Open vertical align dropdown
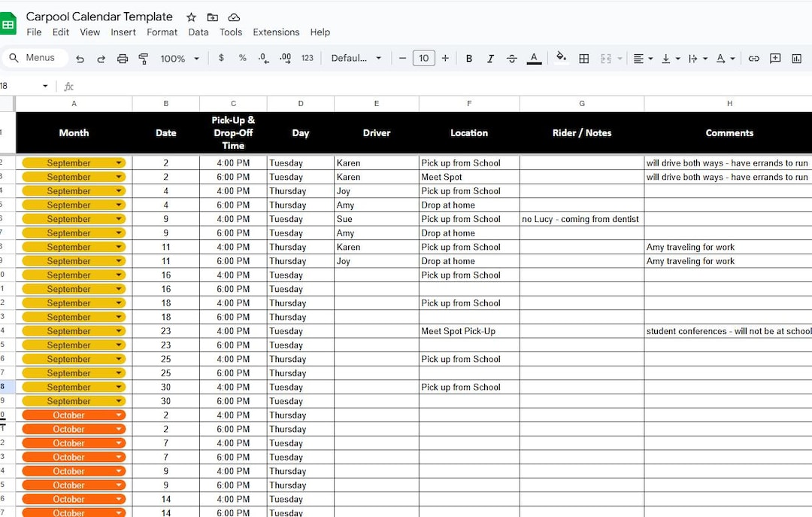This screenshot has height=517, width=812. (671, 59)
